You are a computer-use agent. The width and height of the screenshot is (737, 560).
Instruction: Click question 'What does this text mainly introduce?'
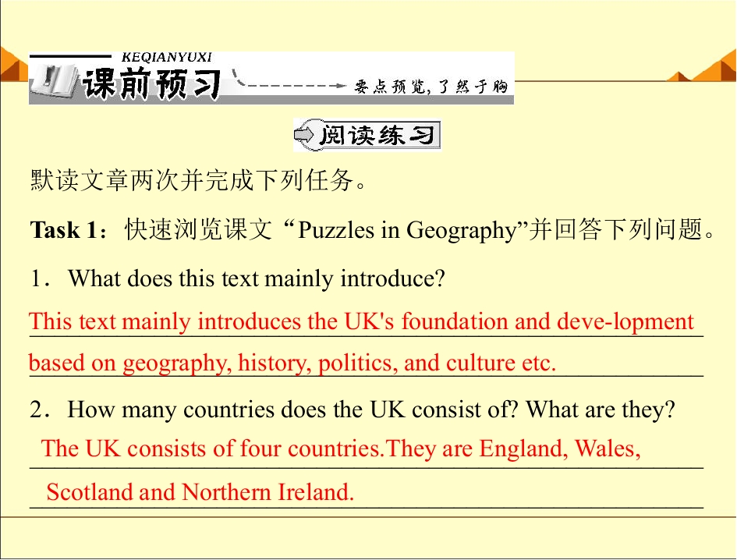point(257,278)
